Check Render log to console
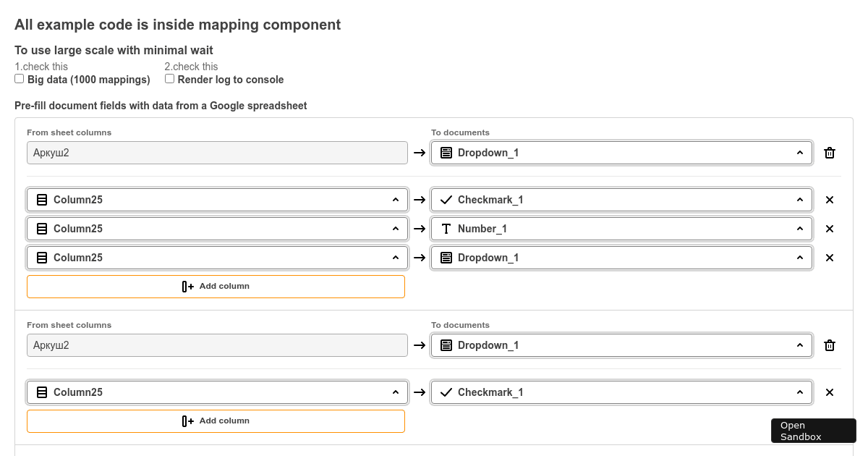The height and width of the screenshot is (456, 868). [x=169, y=78]
